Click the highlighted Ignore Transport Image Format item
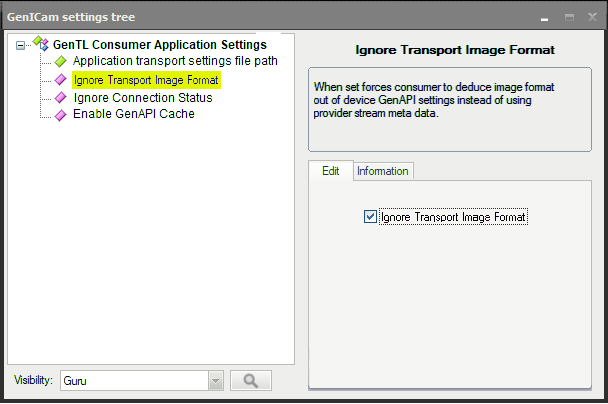The width and height of the screenshot is (608, 404). pos(146,80)
